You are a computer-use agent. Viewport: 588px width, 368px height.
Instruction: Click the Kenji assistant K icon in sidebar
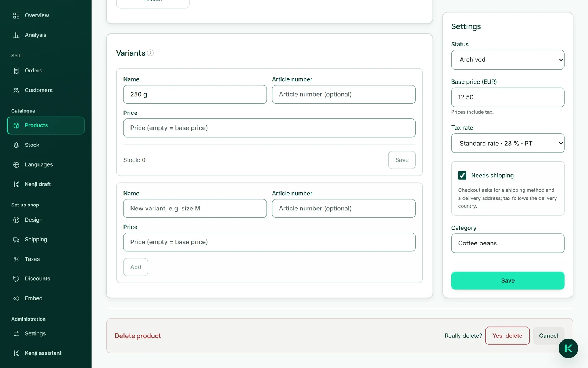[16, 353]
